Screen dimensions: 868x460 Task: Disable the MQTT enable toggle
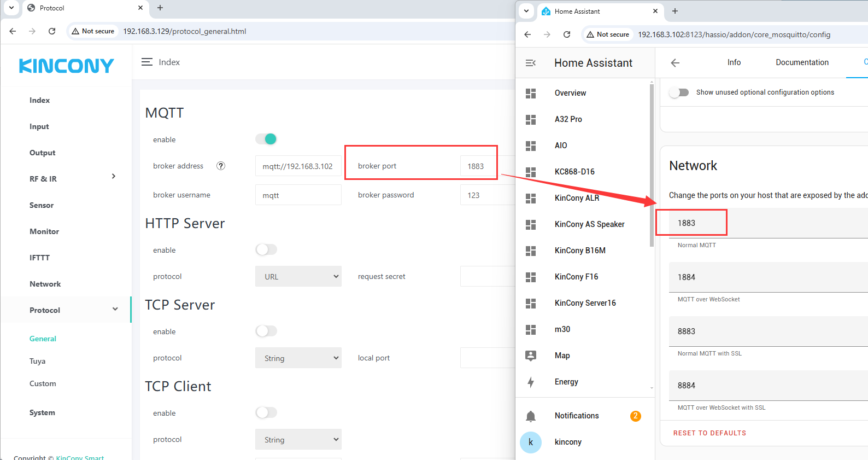tap(266, 139)
